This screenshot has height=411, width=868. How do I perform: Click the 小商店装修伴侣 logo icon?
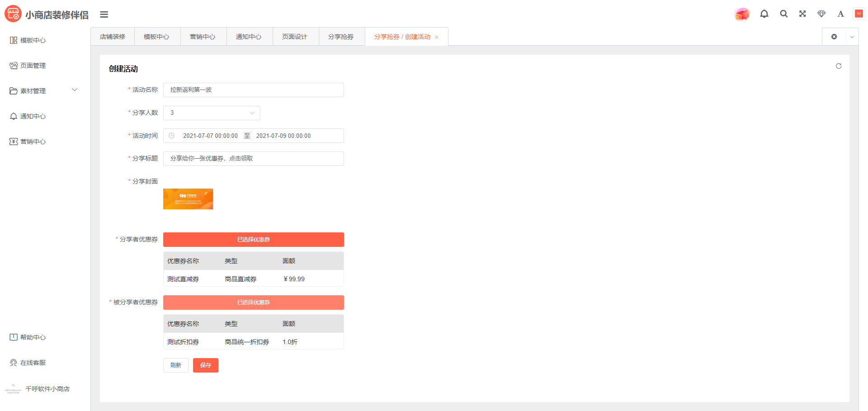(x=13, y=14)
